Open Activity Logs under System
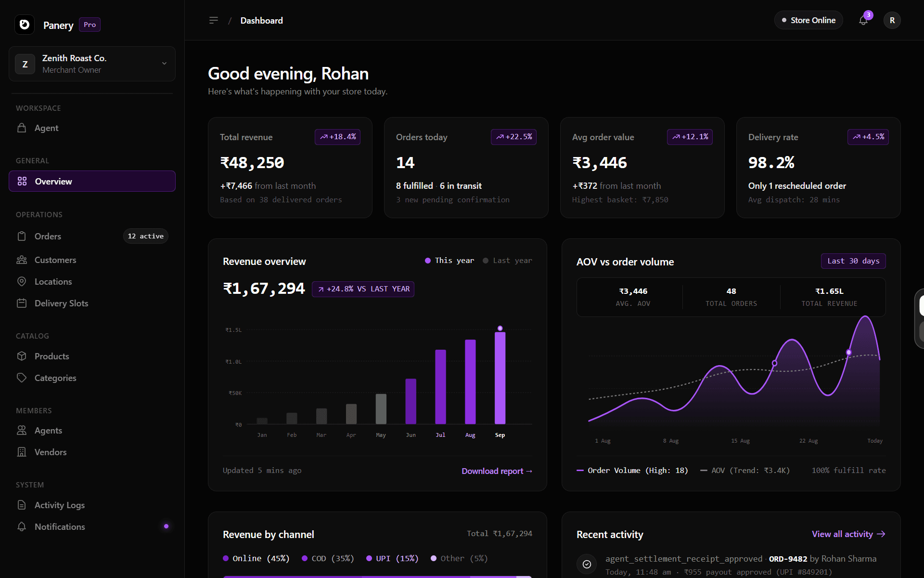Viewport: 924px width, 578px height. coord(92,505)
